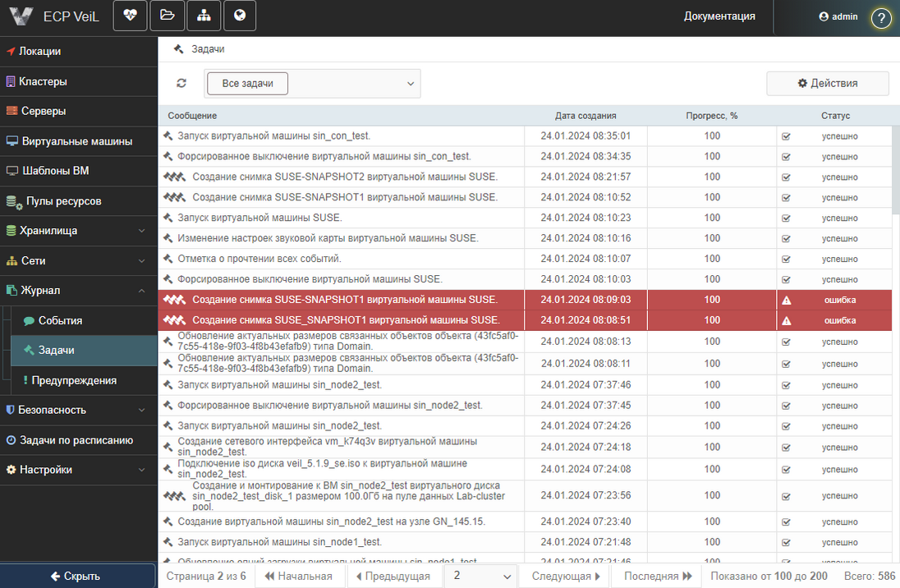The height and width of the screenshot is (588, 900).
Task: Sort by Статус column header
Action: 835,116
